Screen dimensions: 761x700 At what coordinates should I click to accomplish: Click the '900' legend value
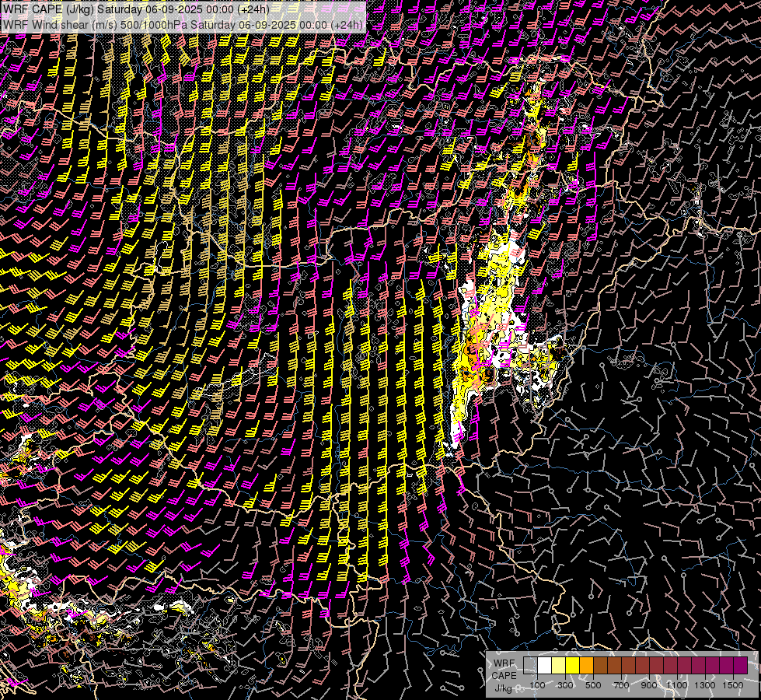649,685
